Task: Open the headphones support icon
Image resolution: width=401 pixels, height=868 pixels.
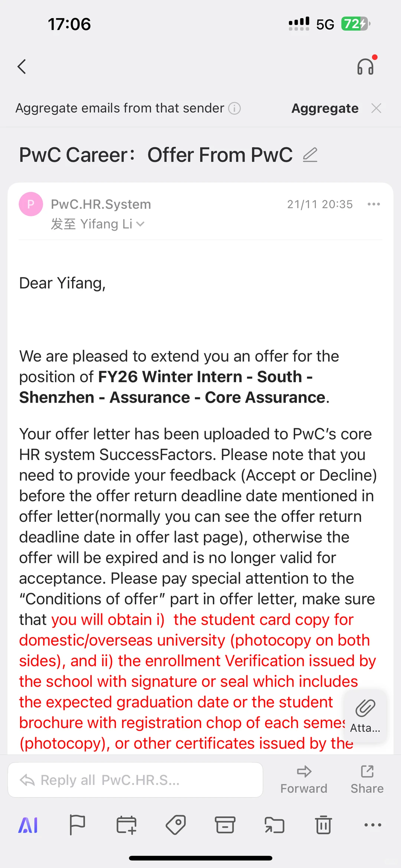Action: click(x=366, y=66)
